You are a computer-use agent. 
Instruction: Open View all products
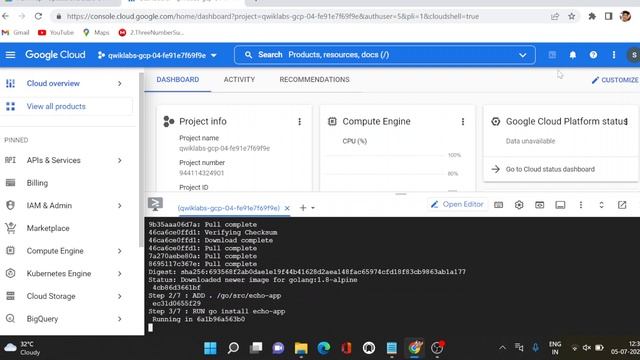click(x=56, y=107)
